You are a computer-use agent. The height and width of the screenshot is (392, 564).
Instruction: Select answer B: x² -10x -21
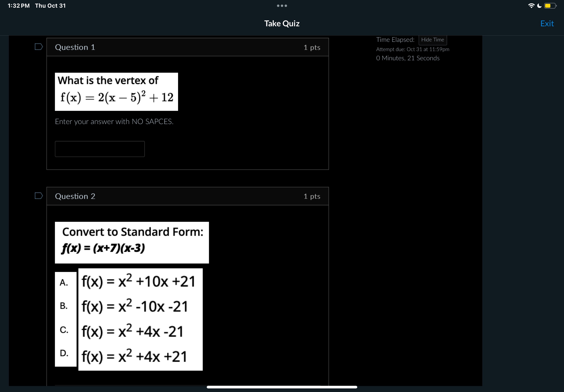tap(135, 306)
